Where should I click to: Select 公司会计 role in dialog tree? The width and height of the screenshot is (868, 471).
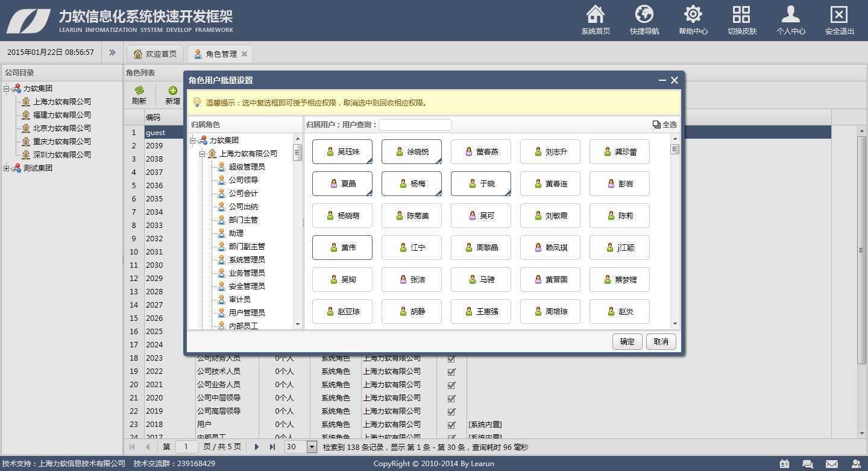pyautogui.click(x=243, y=193)
